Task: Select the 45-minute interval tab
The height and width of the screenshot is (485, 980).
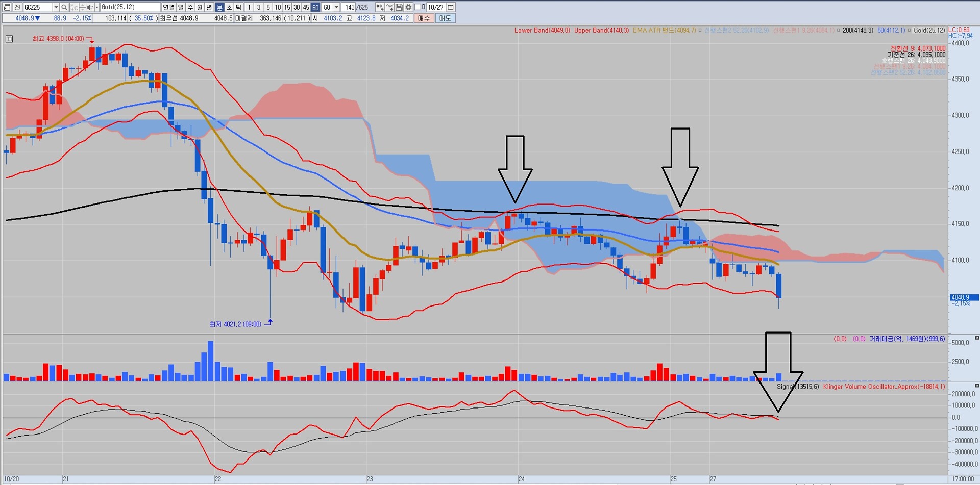Action: [x=306, y=7]
